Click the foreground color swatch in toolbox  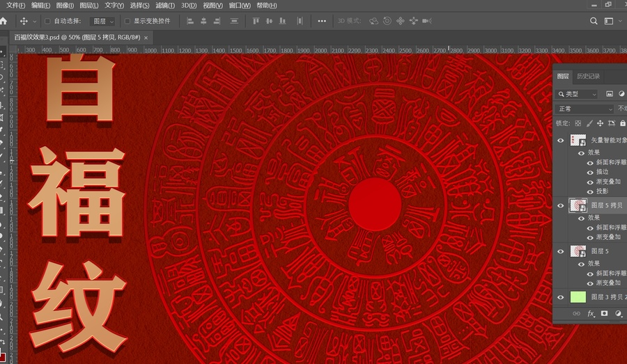2,356
